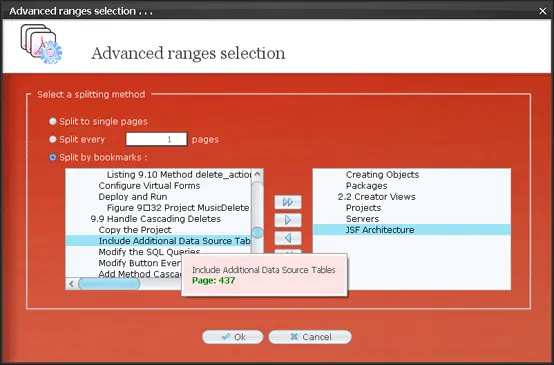Select Include Additional Data Source Tables row

pyautogui.click(x=159, y=241)
